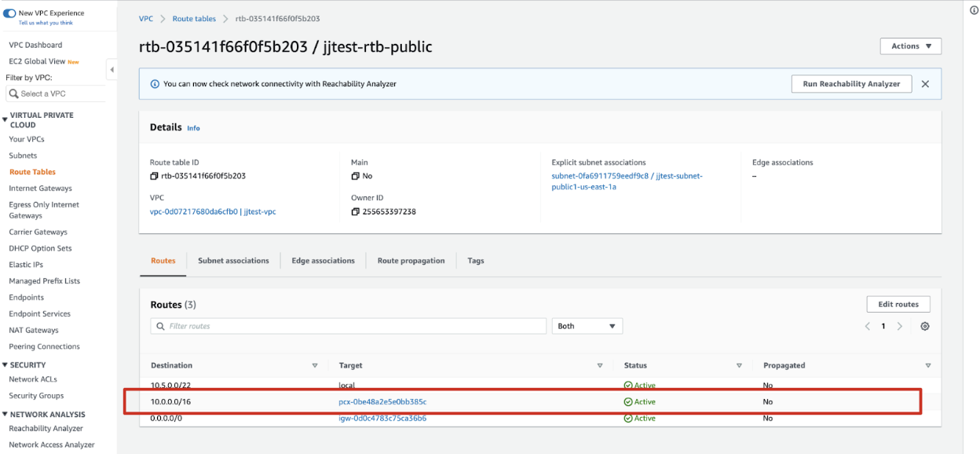
Task: Go to previous page of routes
Action: pos(868,326)
